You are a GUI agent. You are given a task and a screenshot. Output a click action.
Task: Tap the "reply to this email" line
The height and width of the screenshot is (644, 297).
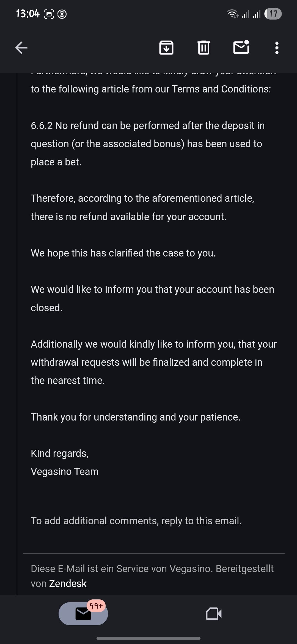click(x=136, y=521)
